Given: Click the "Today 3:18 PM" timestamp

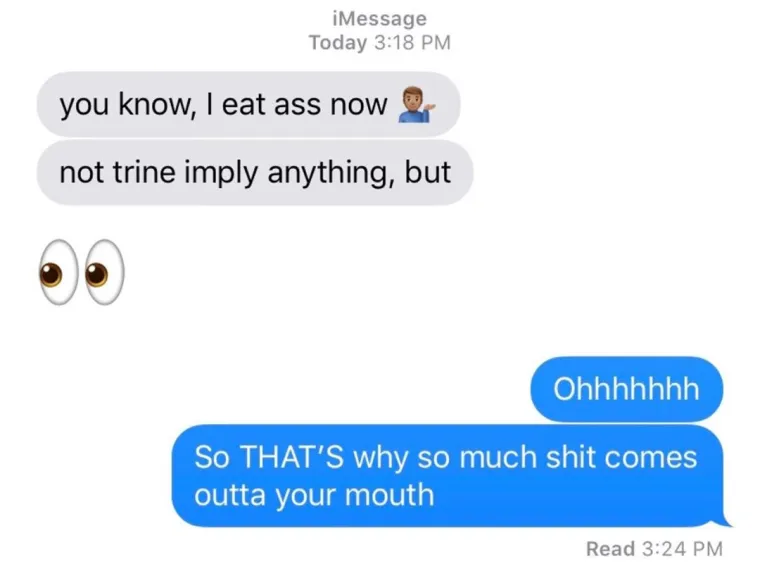Looking at the screenshot, I should (x=380, y=42).
